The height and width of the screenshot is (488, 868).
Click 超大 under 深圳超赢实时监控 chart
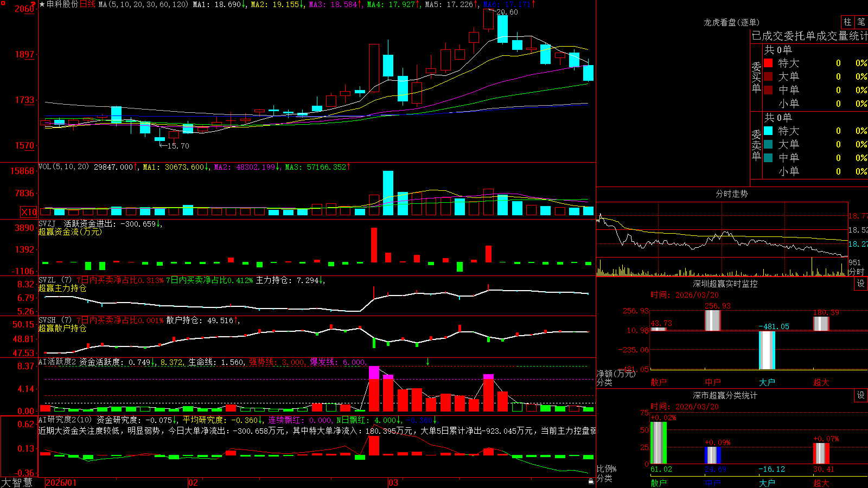pyautogui.click(x=821, y=382)
